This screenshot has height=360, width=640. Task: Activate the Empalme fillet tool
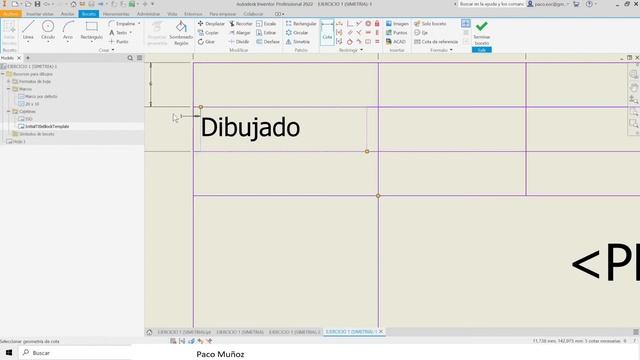(x=122, y=24)
